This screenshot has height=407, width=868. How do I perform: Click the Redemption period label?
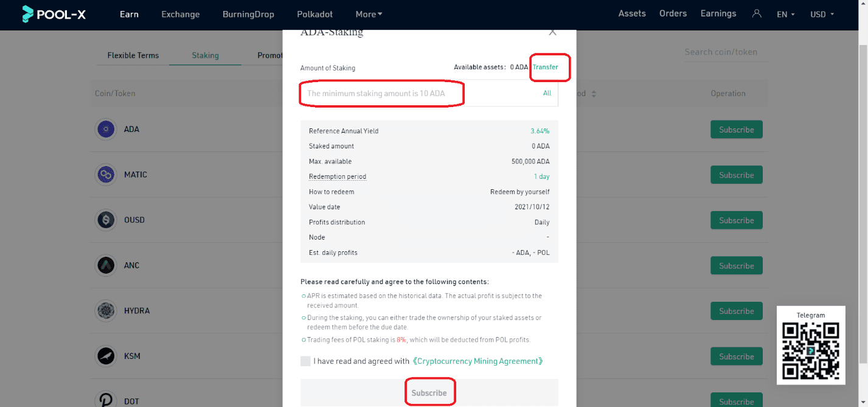point(338,176)
